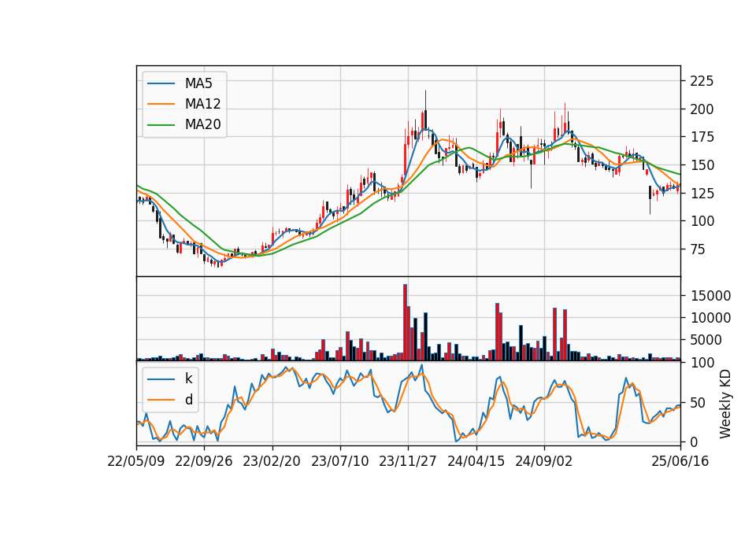Click the 50 KD axis label

click(699, 403)
